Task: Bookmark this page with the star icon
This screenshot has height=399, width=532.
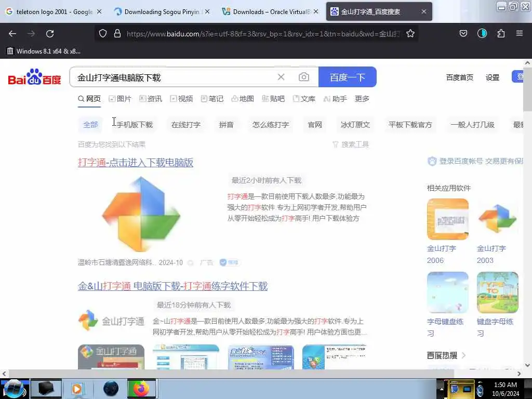Action: tap(410, 33)
